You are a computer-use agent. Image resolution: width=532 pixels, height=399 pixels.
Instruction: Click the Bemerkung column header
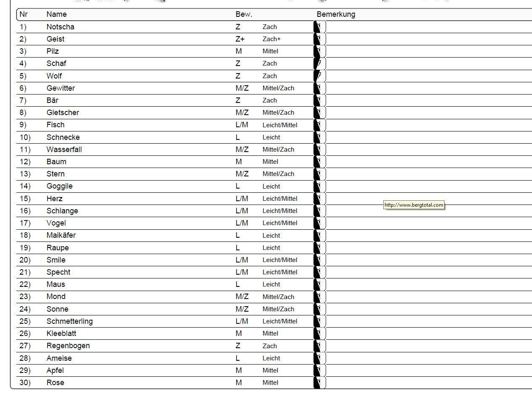tap(336, 14)
